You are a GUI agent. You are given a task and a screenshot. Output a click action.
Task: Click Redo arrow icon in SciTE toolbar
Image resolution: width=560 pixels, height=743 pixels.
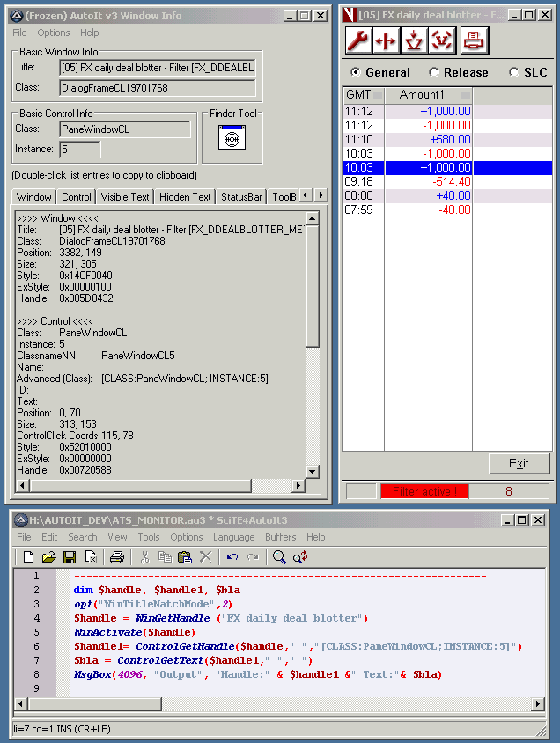[x=253, y=557]
